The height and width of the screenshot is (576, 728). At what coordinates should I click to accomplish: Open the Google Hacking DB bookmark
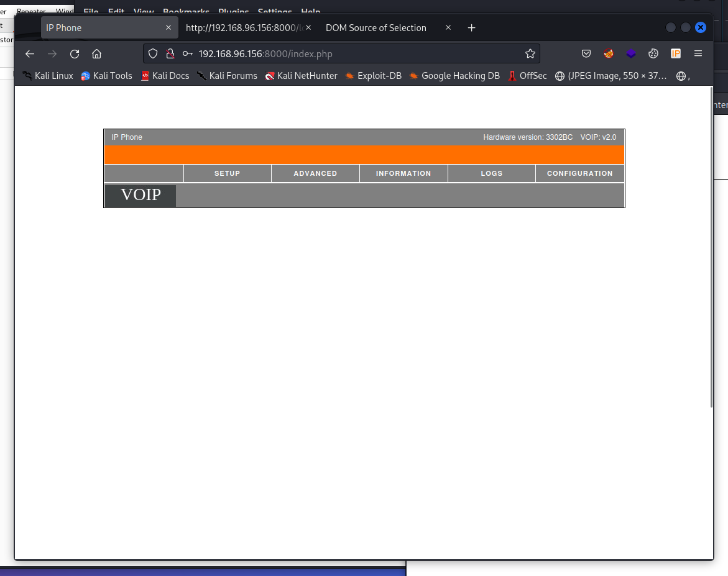pyautogui.click(x=454, y=76)
